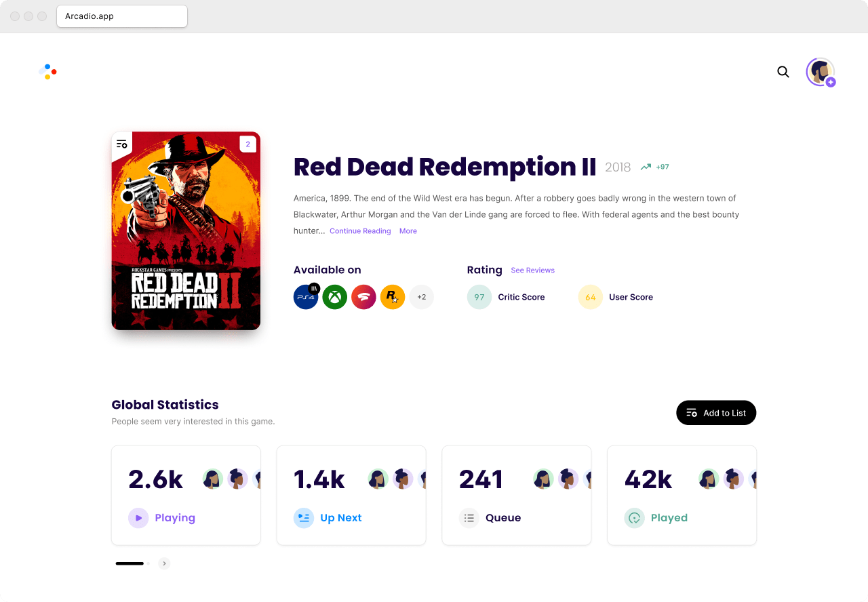The image size is (868, 602).
Task: Open the user profile avatar
Action: coord(820,72)
